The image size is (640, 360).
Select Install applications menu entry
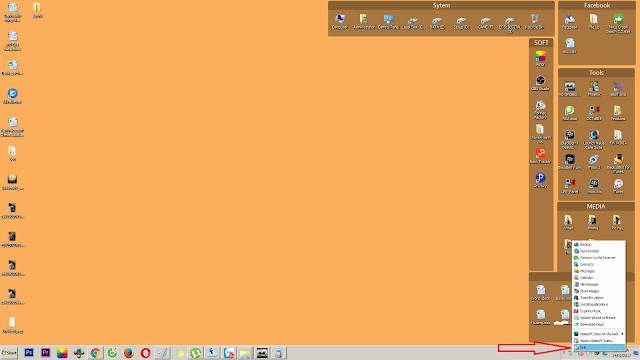pos(599,304)
